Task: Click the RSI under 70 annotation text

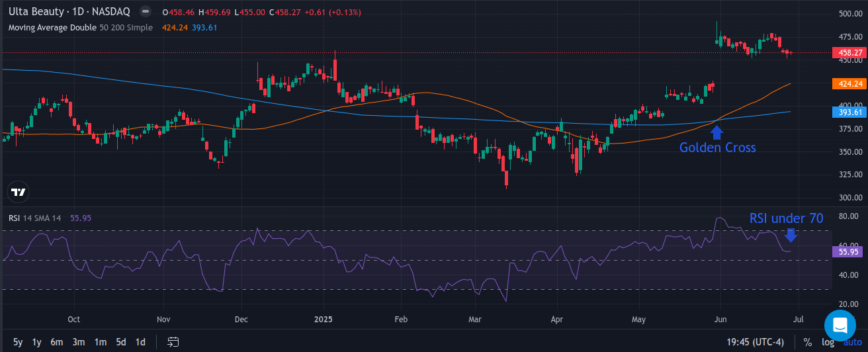Action: coord(786,218)
